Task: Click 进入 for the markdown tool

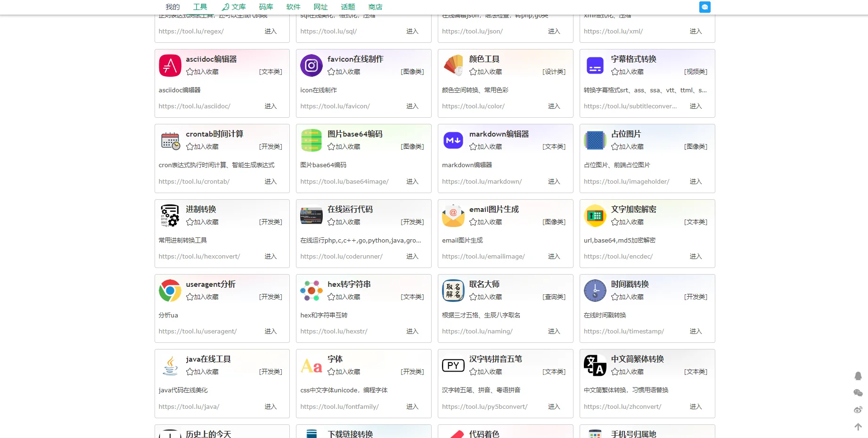Action: (x=555, y=182)
